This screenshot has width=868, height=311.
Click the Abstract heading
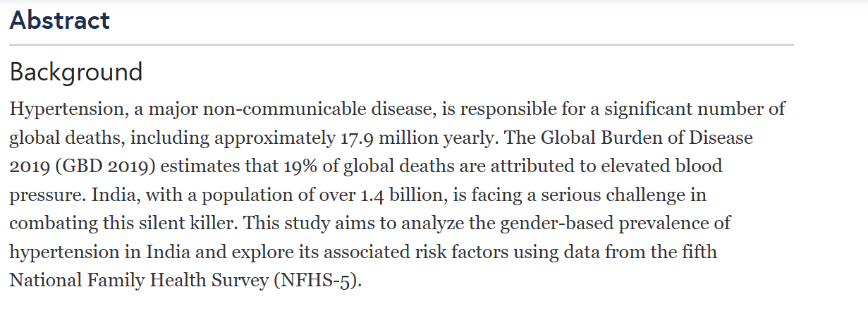pyautogui.click(x=60, y=20)
